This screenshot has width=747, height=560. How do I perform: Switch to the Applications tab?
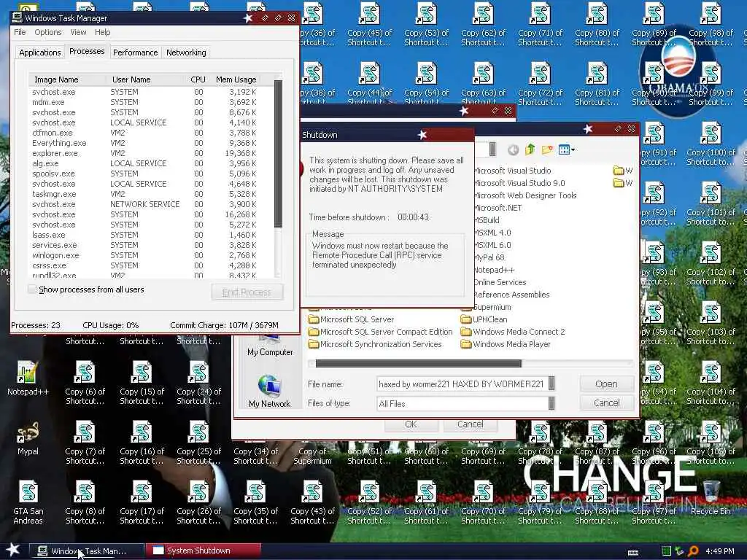coord(40,52)
